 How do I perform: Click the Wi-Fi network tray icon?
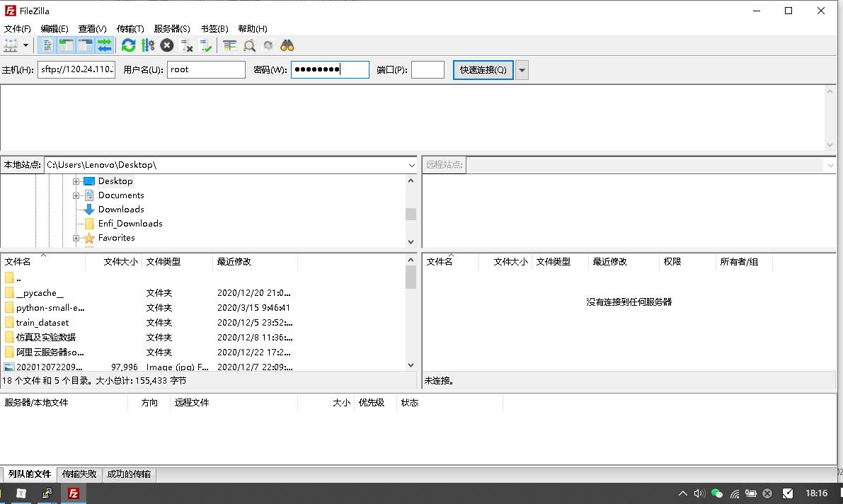tap(735, 493)
